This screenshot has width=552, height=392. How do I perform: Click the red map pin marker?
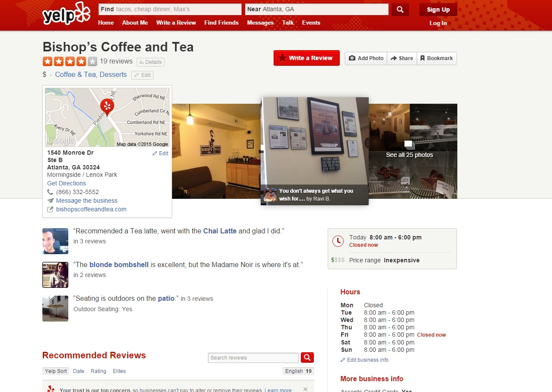click(107, 106)
